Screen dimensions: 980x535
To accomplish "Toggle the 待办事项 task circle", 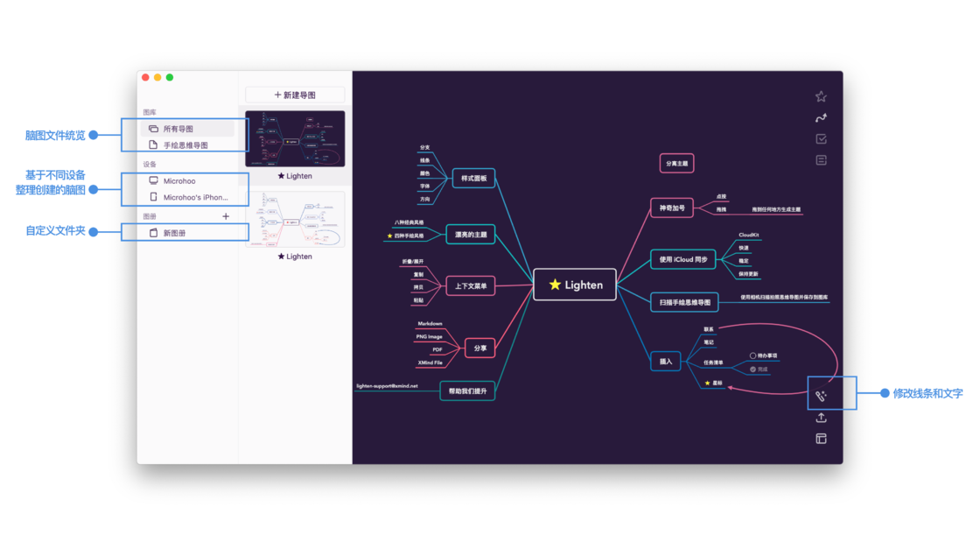I will pyautogui.click(x=752, y=355).
